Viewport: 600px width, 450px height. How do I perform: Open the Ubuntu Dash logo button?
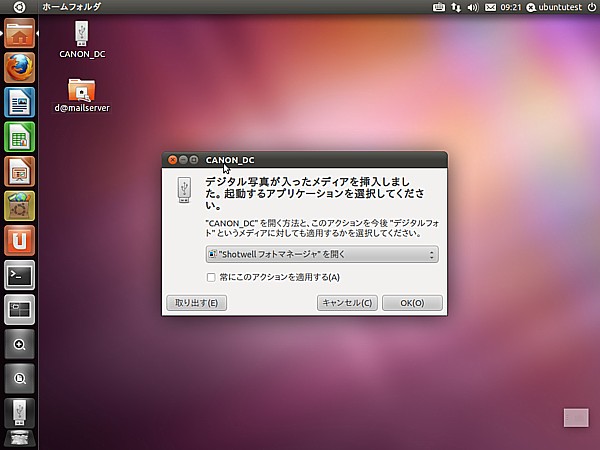pos(19,7)
